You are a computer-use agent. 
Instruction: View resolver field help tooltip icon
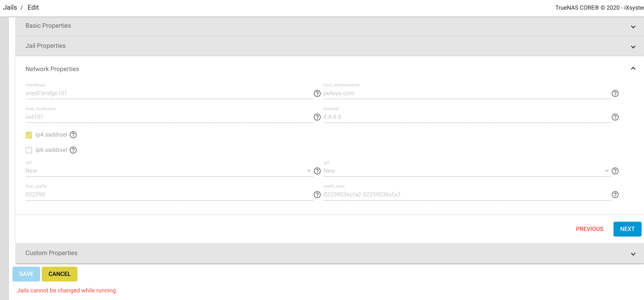pyautogui.click(x=615, y=117)
